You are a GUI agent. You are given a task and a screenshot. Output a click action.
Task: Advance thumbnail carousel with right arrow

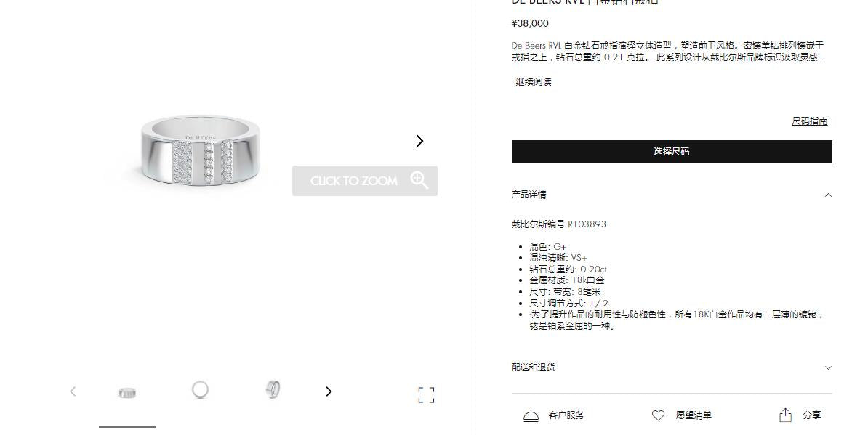point(329,391)
